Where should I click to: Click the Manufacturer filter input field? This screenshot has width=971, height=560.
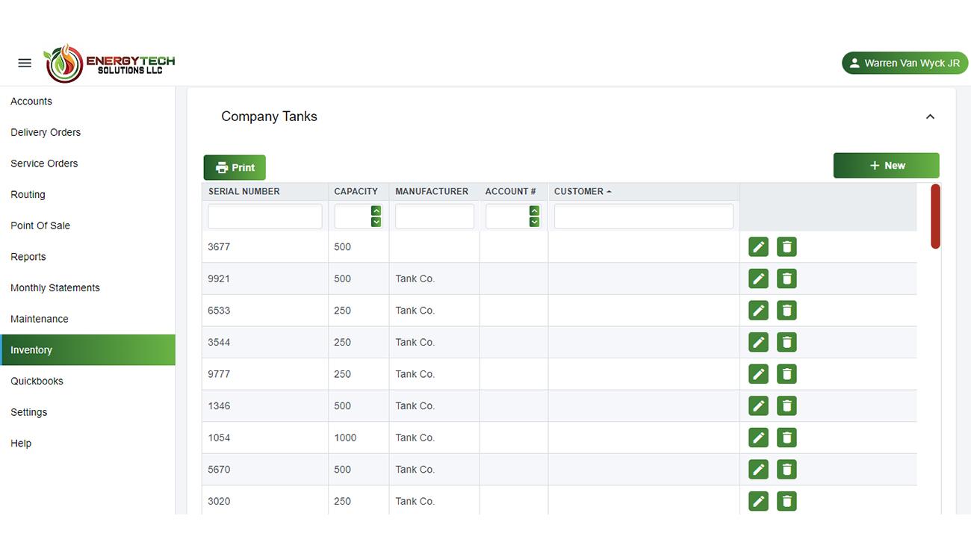point(434,216)
